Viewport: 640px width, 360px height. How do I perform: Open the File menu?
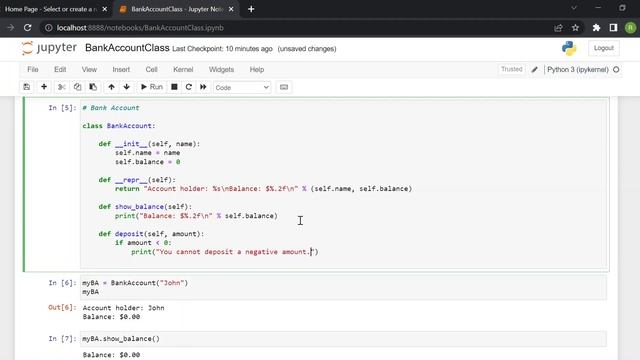tap(33, 69)
